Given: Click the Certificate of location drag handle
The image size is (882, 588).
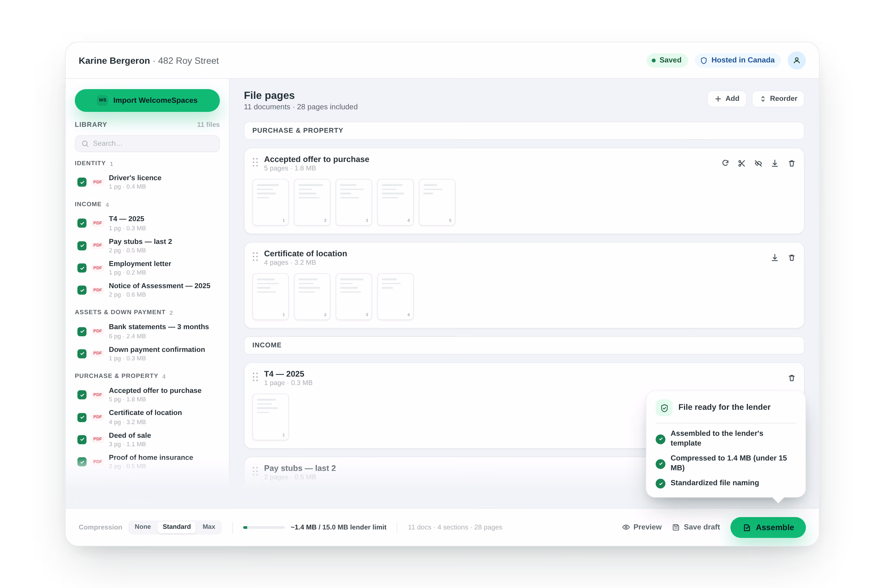Looking at the screenshot, I should pos(255,257).
